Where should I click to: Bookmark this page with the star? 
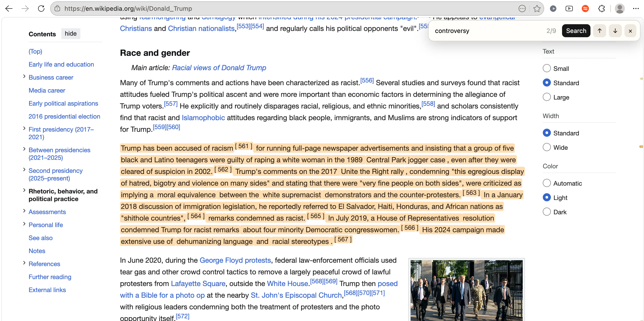coord(537,9)
